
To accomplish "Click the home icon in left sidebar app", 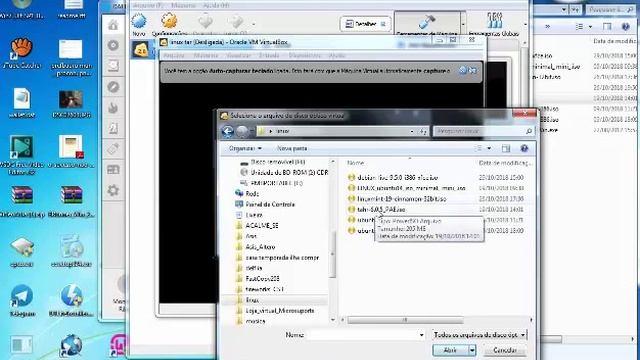I will pyautogui.click(x=113, y=25).
